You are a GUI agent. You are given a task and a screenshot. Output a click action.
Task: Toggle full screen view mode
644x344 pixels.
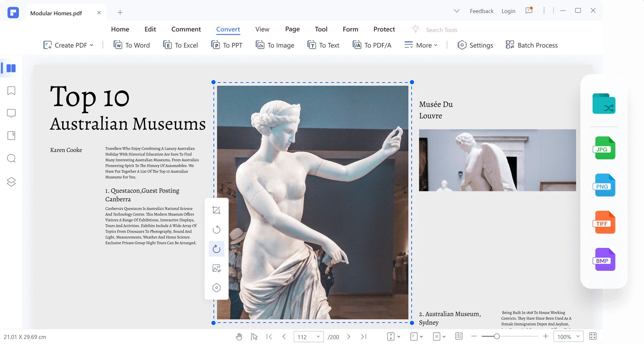coord(593,336)
